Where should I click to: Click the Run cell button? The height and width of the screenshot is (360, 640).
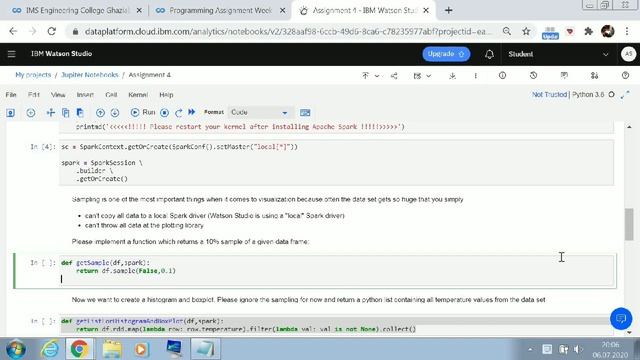[x=143, y=112]
